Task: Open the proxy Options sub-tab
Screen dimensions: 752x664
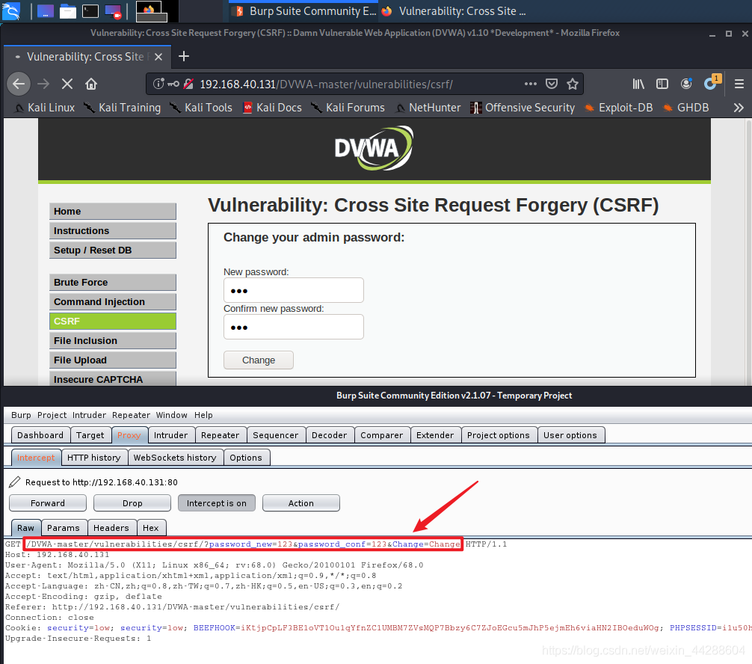Action: click(x=246, y=458)
